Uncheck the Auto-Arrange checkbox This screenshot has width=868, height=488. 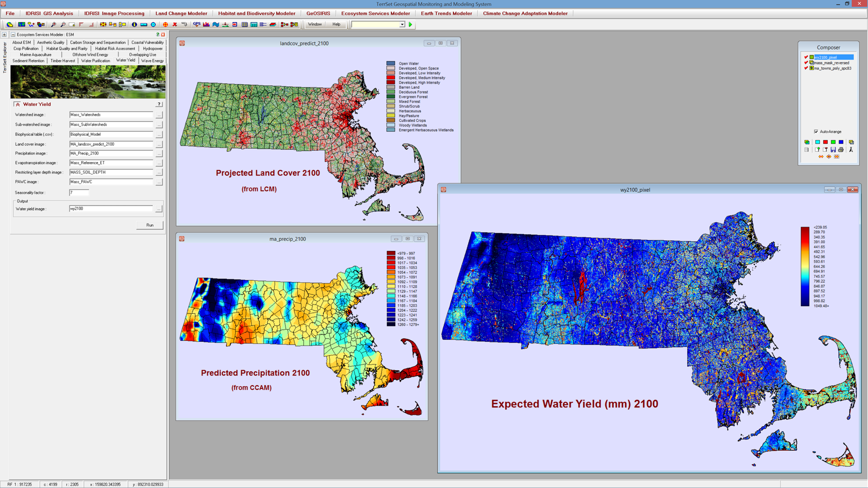(816, 132)
